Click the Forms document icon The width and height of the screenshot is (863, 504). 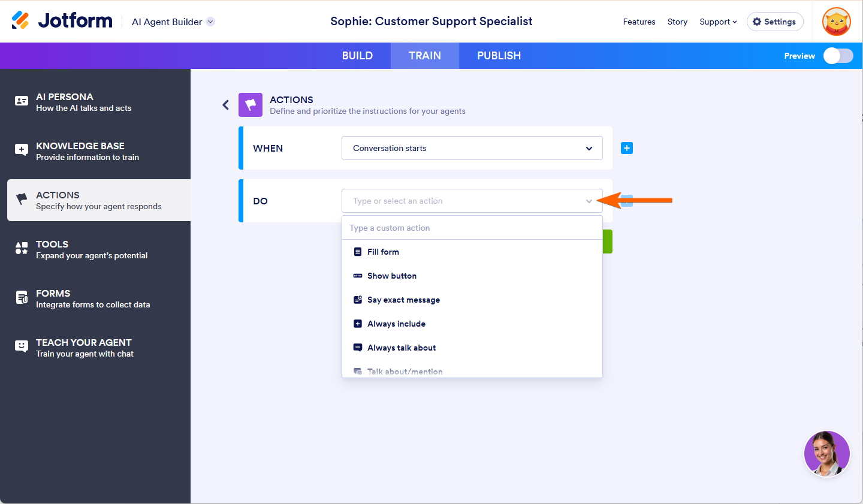tap(22, 297)
